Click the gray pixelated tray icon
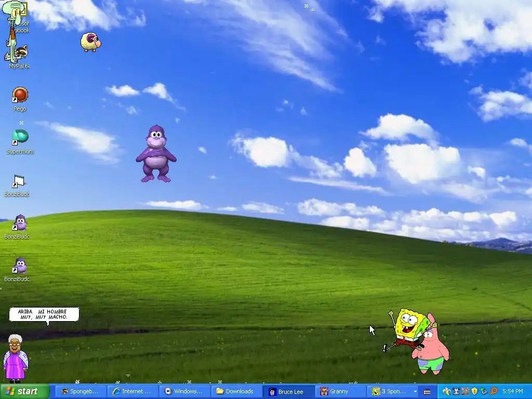The height and width of the screenshot is (399, 532). click(x=465, y=392)
